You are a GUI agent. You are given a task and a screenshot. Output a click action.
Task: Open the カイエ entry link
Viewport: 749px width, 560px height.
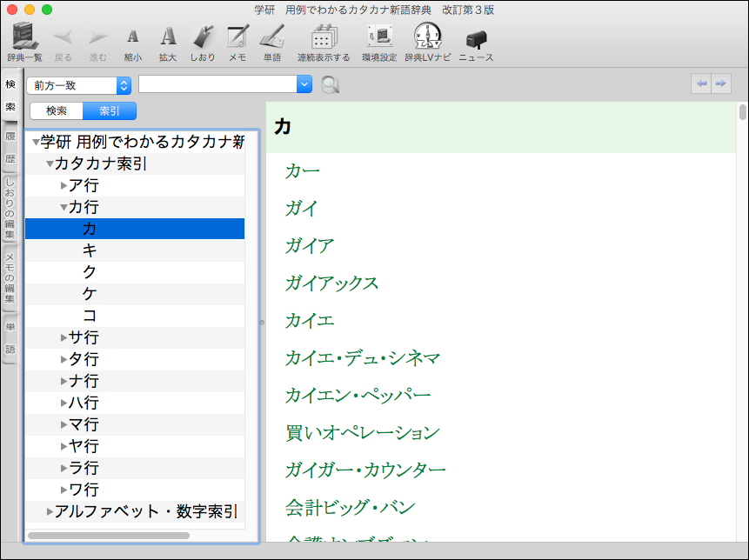tap(310, 320)
